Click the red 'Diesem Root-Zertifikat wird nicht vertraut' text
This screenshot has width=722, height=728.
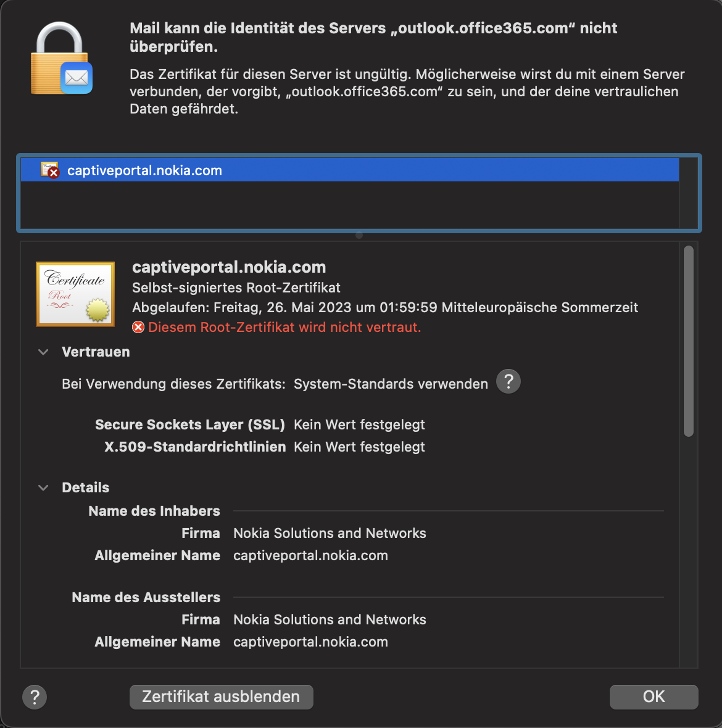click(284, 327)
